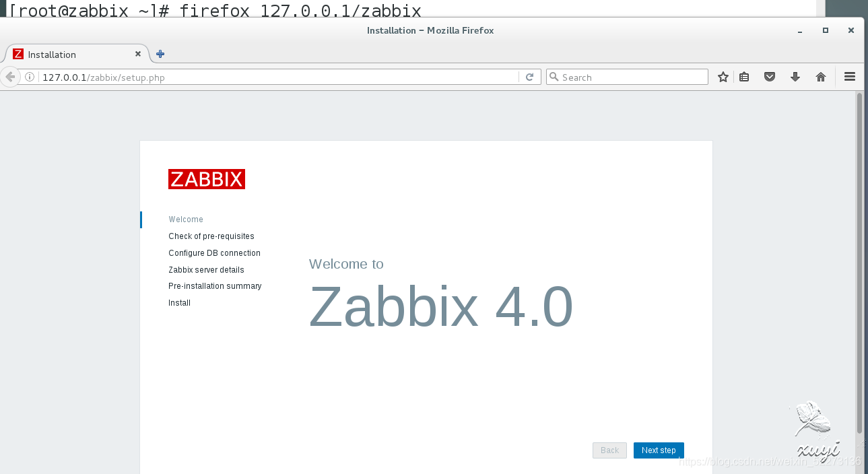Open the site information icon in address bar
This screenshot has height=474, width=868.
pos(30,77)
